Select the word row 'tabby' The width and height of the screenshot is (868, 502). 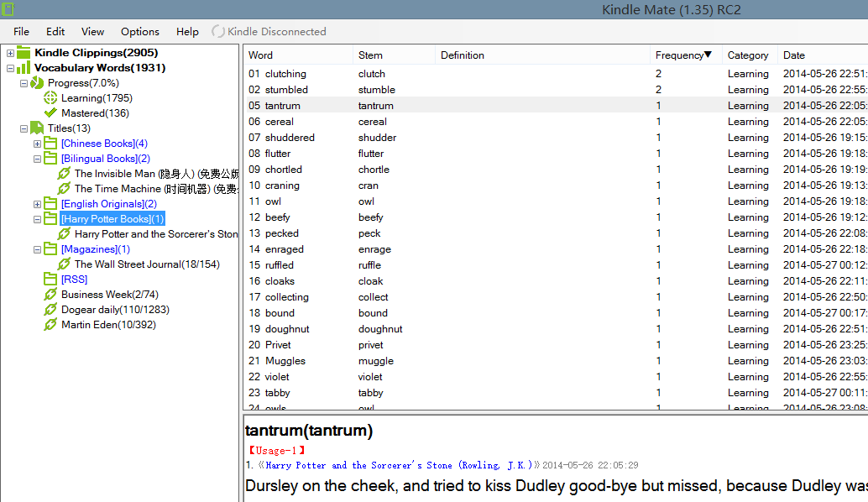(x=556, y=393)
